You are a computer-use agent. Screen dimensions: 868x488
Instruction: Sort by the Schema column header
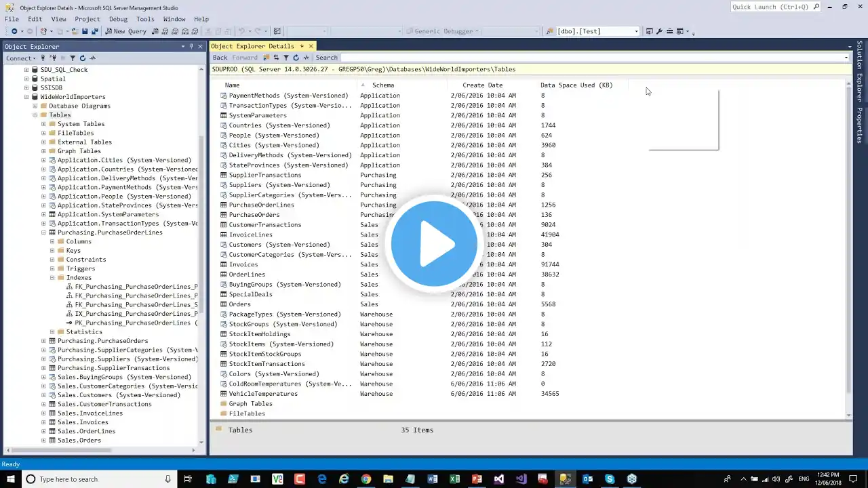pyautogui.click(x=383, y=85)
